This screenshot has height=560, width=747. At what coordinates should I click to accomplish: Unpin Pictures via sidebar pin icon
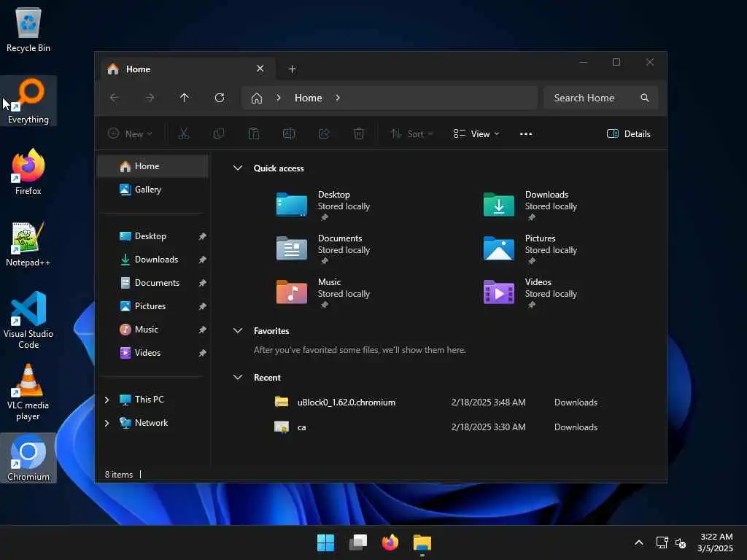tap(203, 306)
